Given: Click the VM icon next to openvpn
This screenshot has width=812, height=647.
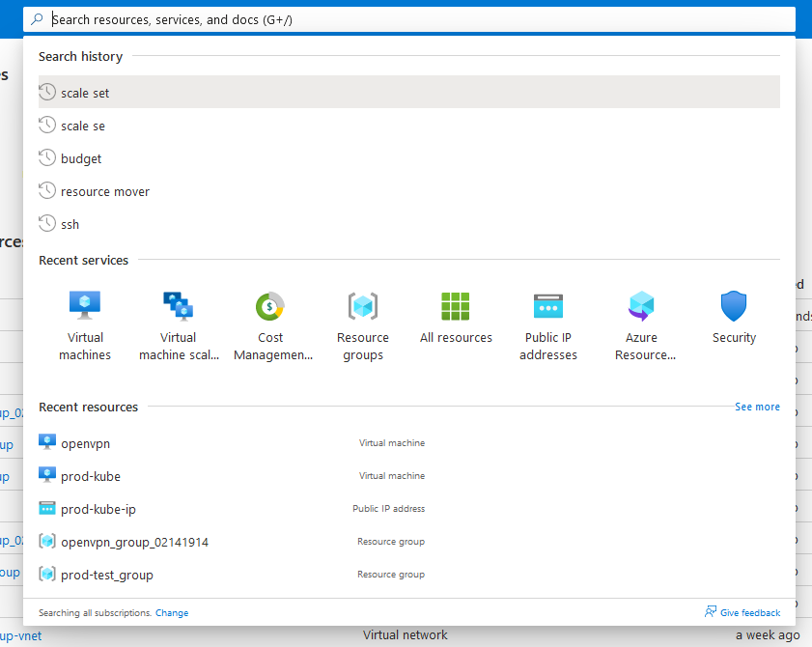Looking at the screenshot, I should [47, 442].
